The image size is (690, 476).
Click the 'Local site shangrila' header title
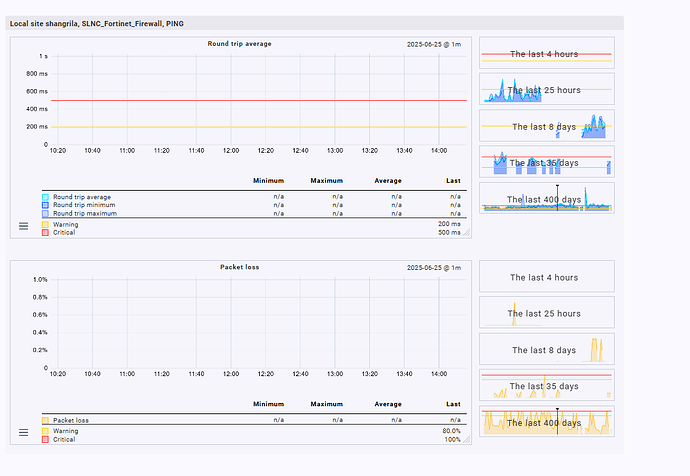96,23
